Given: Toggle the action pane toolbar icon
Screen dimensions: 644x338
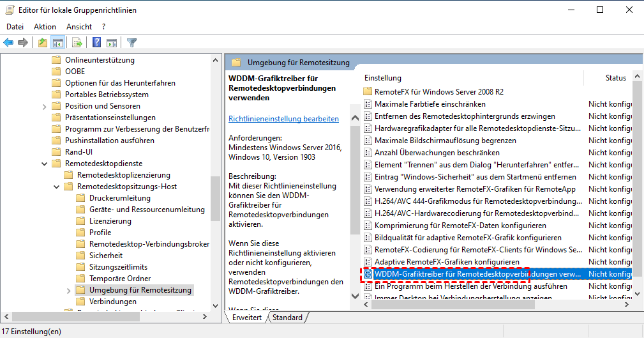Looking at the screenshot, I should click(x=112, y=43).
